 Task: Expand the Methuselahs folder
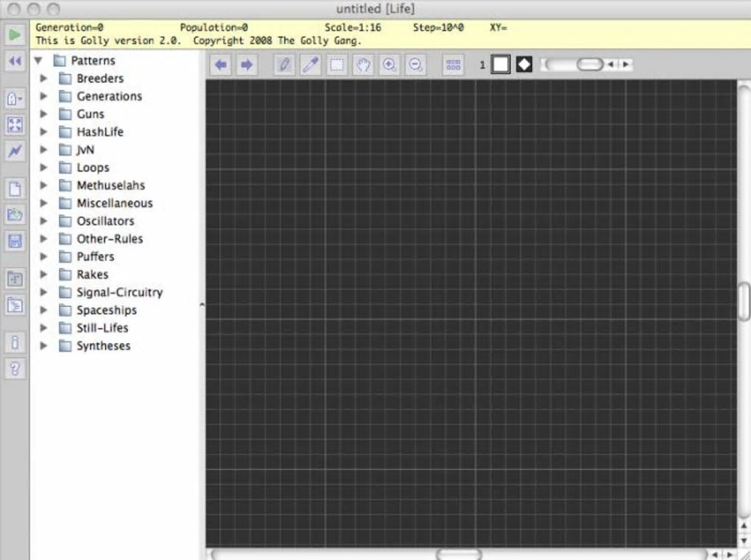click(43, 185)
